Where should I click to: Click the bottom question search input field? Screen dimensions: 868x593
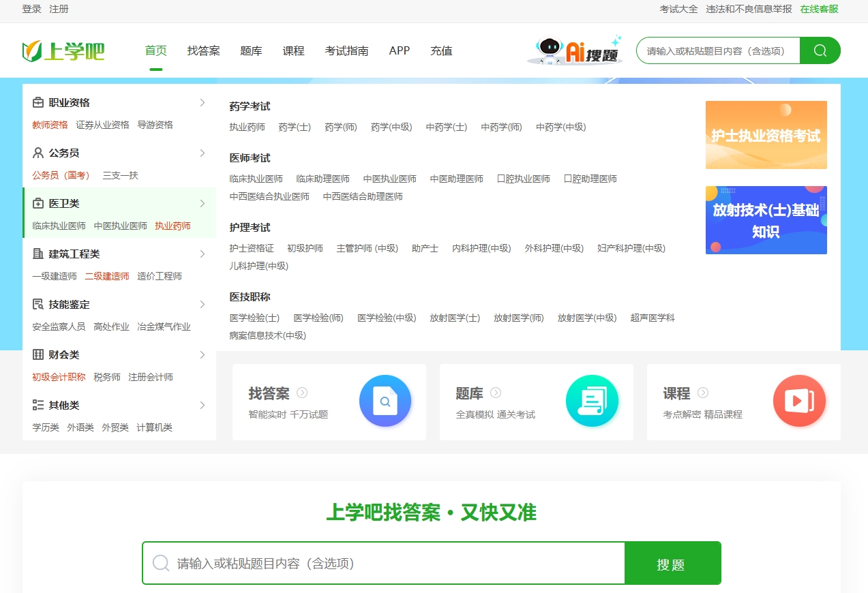click(382, 563)
